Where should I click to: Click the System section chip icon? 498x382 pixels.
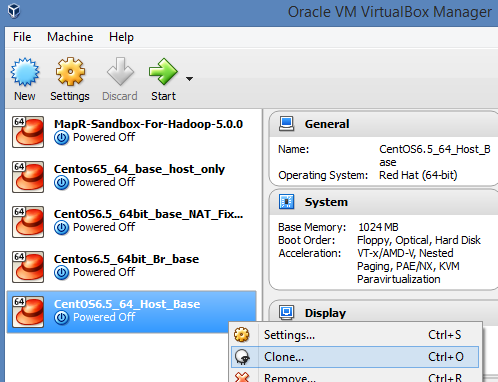click(x=287, y=202)
